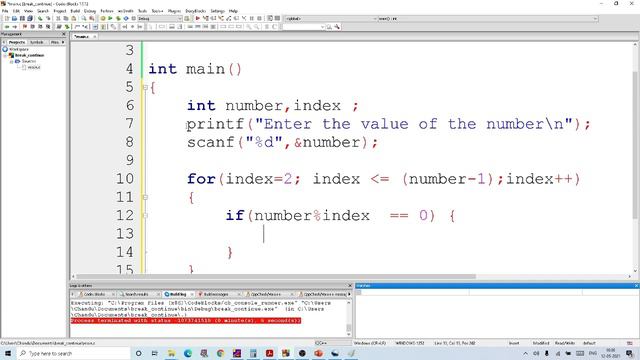Open the search text dropdown in toolbar
Screen dimensions: 640x360
pyautogui.click(x=322, y=27)
